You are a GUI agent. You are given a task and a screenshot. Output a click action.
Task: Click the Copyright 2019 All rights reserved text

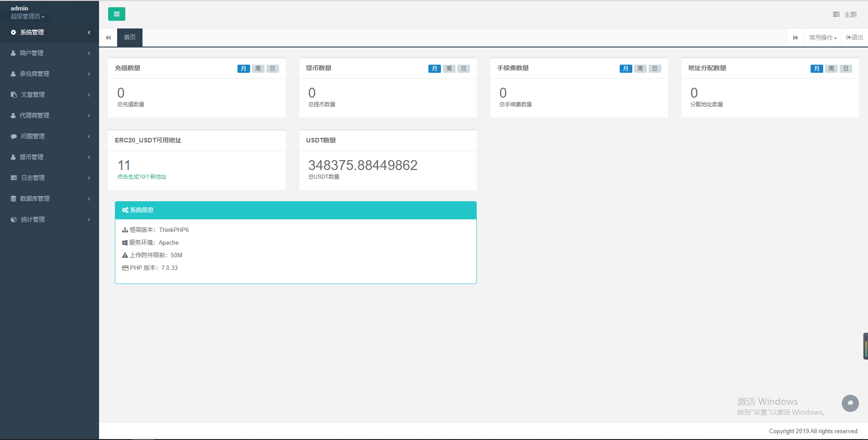[x=814, y=431]
